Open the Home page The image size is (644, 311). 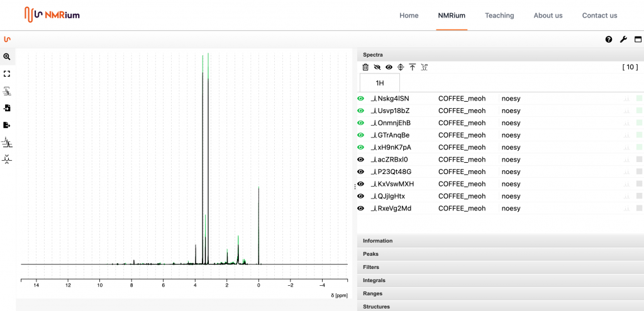(x=409, y=16)
